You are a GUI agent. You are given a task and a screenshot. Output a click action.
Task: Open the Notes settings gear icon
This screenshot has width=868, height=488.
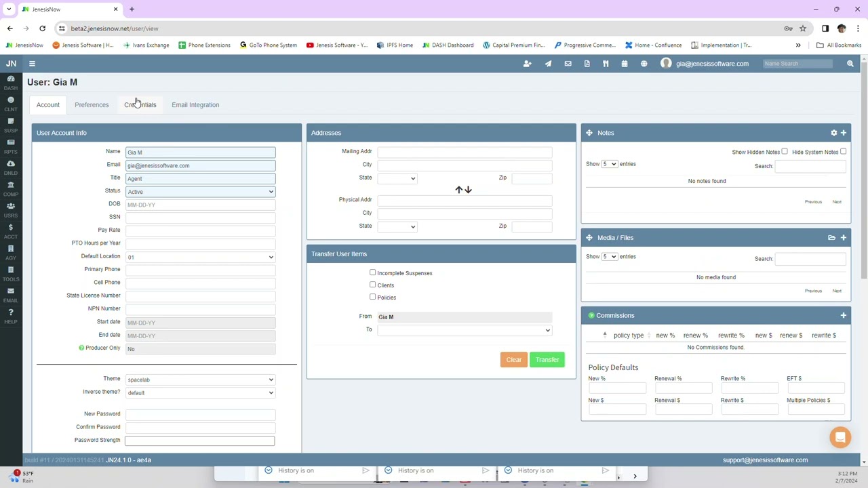(x=834, y=133)
